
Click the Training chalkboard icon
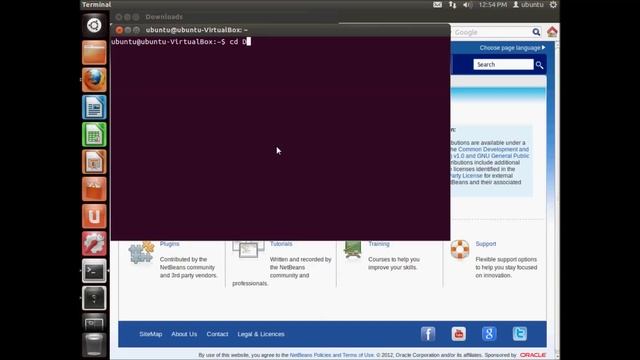click(353, 249)
